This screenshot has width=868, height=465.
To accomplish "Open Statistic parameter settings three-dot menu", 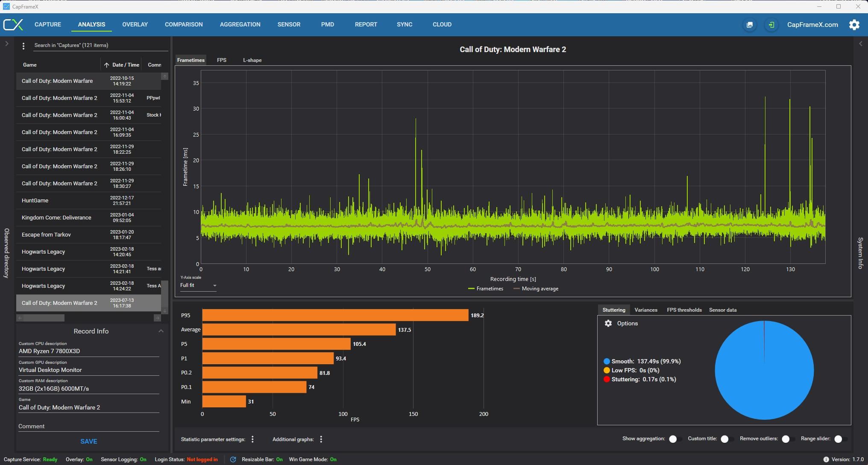I will tap(252, 439).
